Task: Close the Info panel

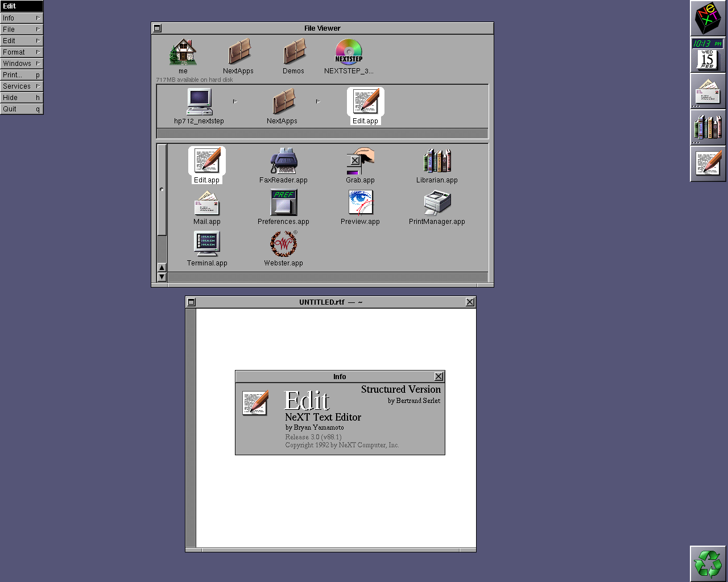Action: (x=439, y=376)
